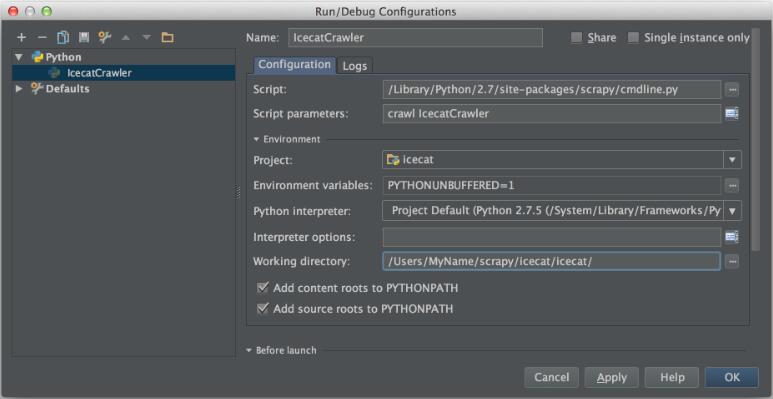The image size is (773, 399).
Task: Click the Working directory field
Action: [x=552, y=261]
